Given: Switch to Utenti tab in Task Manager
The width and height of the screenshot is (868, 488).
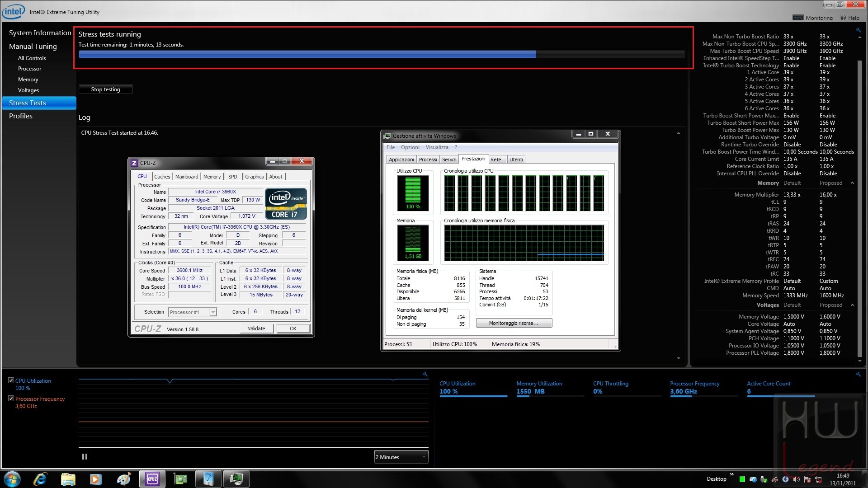Looking at the screenshot, I should coord(516,160).
